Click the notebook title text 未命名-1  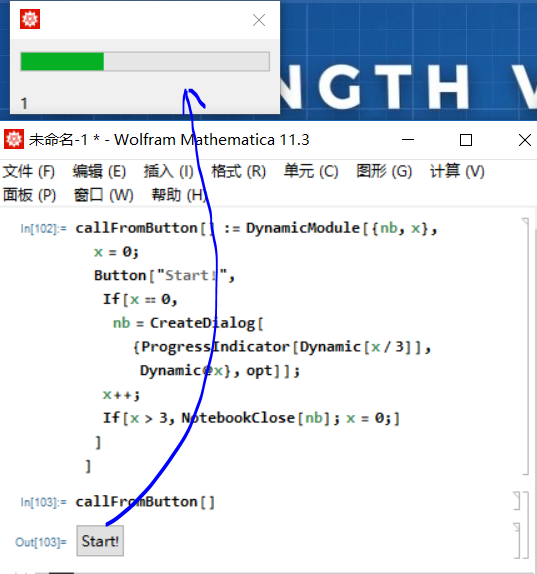[x=59, y=140]
